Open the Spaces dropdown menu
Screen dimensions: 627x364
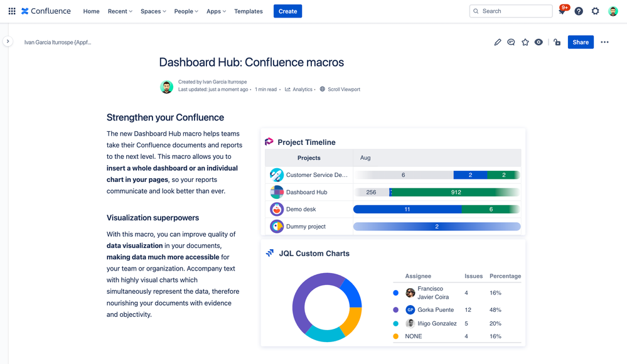(153, 11)
